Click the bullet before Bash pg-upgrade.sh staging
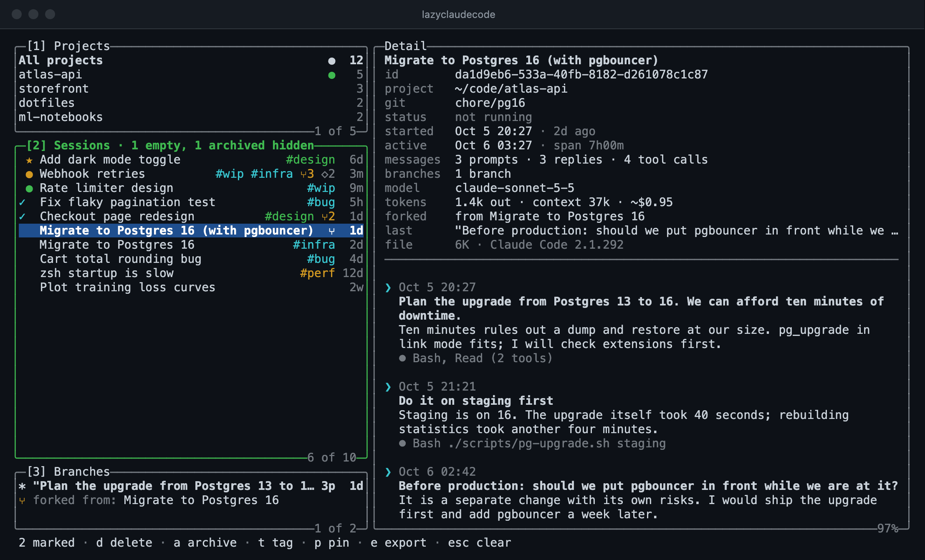Viewport: 925px width, 560px height. point(402,444)
